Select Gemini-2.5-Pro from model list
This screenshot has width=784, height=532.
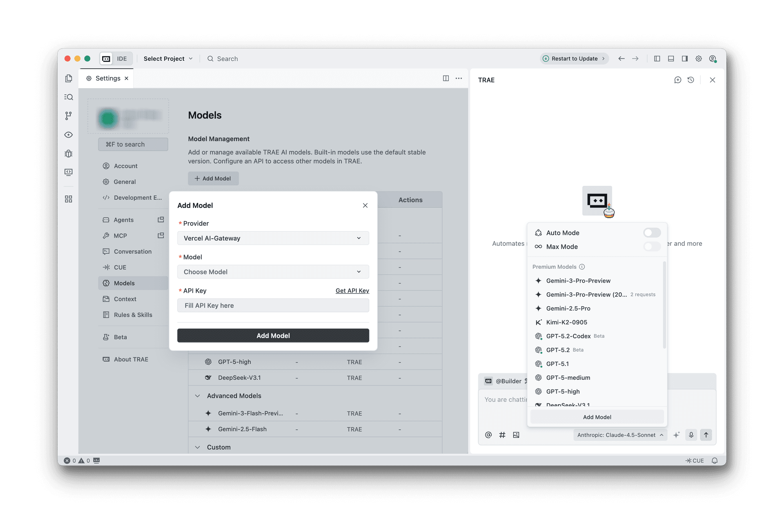point(568,308)
